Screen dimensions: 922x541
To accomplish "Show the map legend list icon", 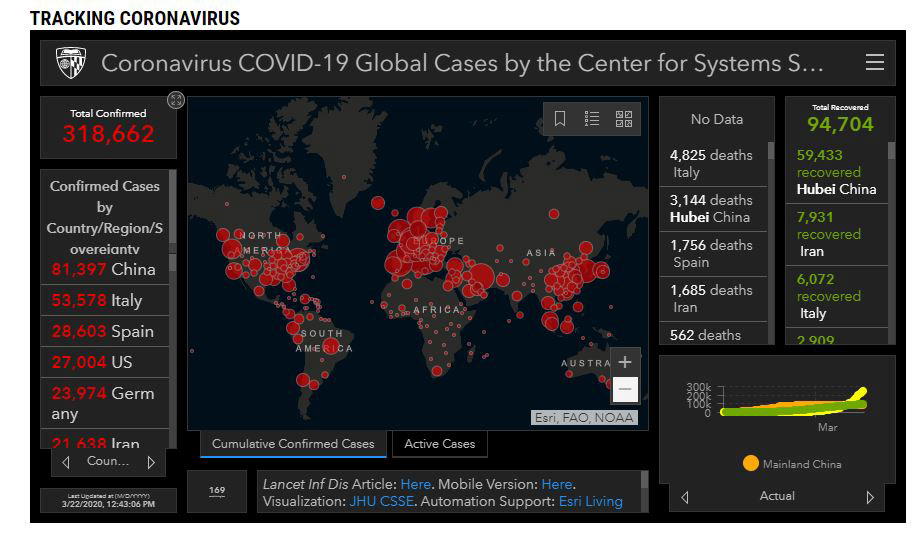I will pos(592,119).
